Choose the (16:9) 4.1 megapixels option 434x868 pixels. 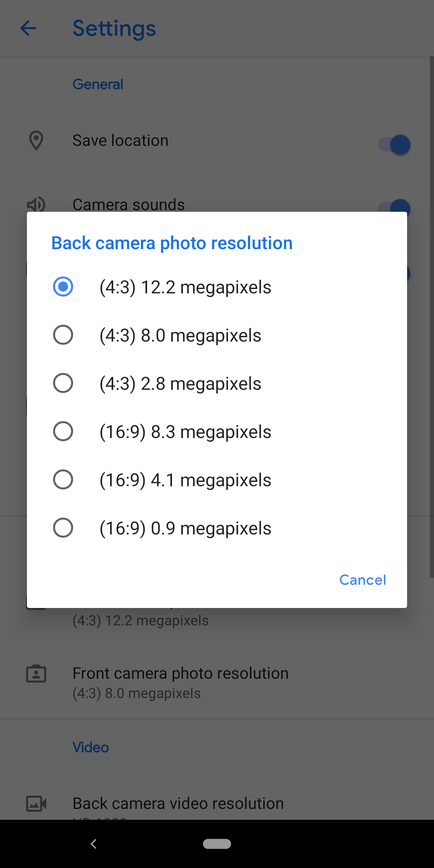coord(63,480)
